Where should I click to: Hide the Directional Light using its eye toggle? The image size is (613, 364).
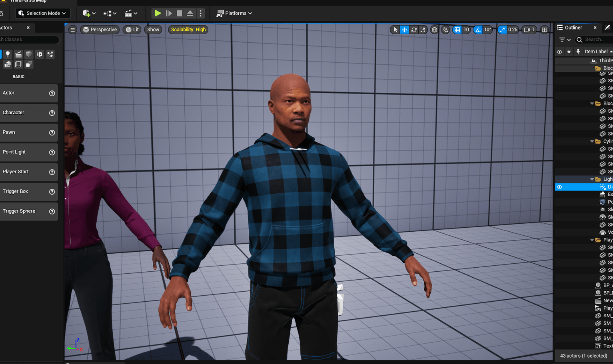559,187
